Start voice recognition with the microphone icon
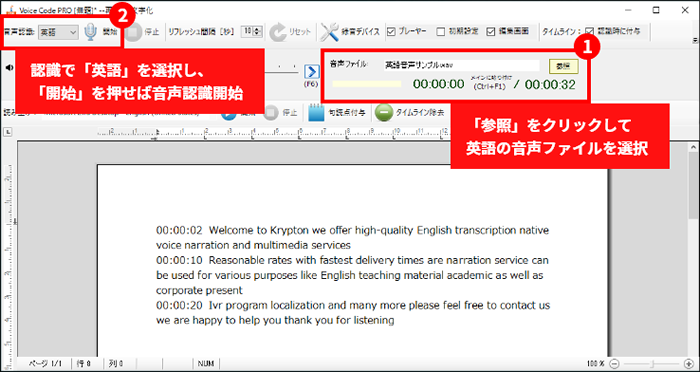 [91, 32]
